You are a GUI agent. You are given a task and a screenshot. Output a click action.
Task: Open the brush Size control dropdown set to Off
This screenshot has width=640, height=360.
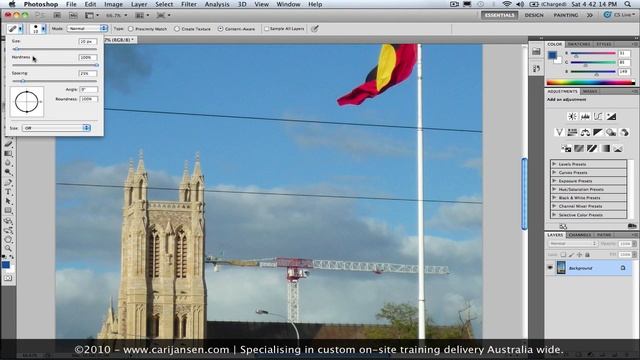point(56,128)
